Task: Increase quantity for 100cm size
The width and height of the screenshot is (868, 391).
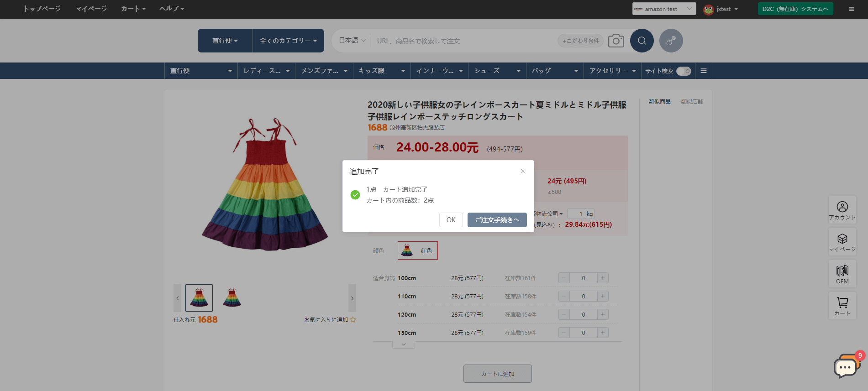Action: click(602, 278)
